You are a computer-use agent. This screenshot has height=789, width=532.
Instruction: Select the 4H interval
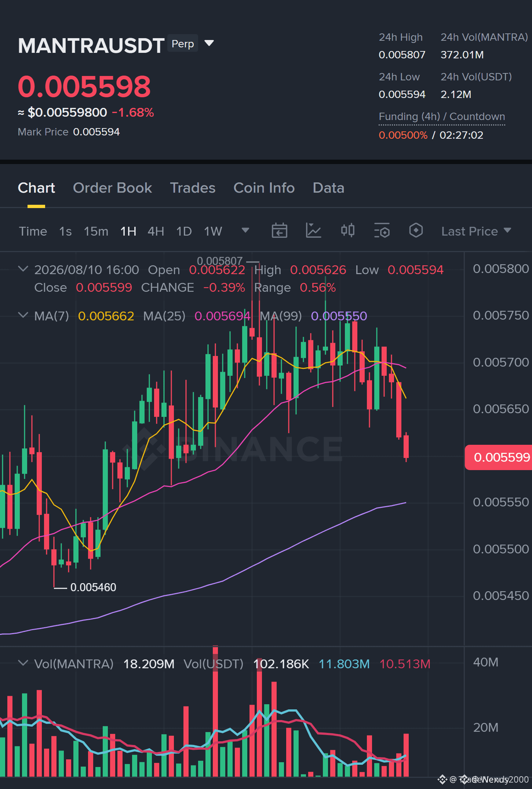pos(156,231)
